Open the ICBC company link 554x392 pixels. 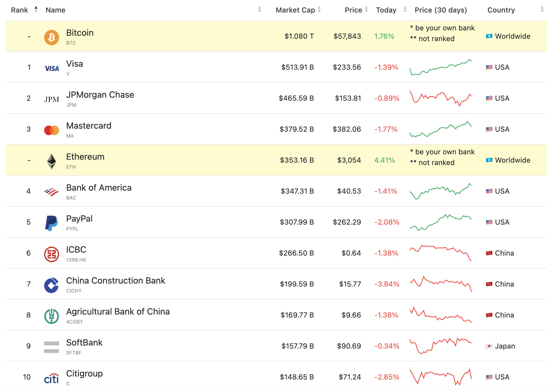[76, 250]
